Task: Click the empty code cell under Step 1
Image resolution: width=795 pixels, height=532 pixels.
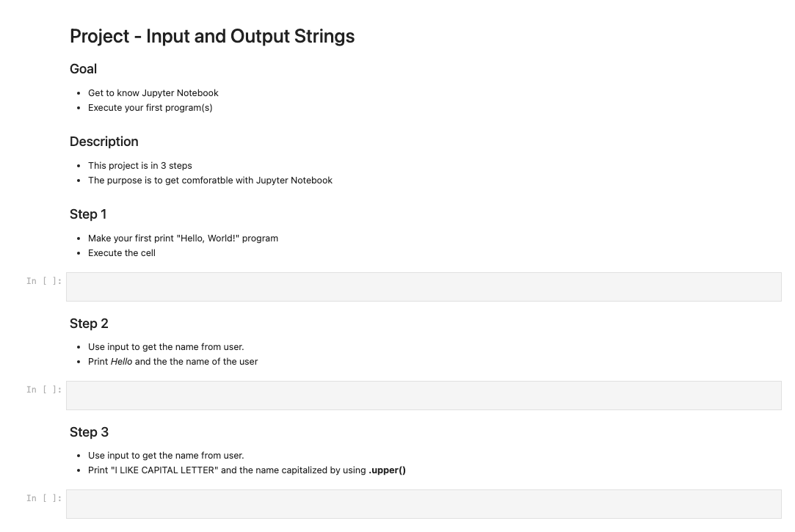Action: (x=424, y=287)
